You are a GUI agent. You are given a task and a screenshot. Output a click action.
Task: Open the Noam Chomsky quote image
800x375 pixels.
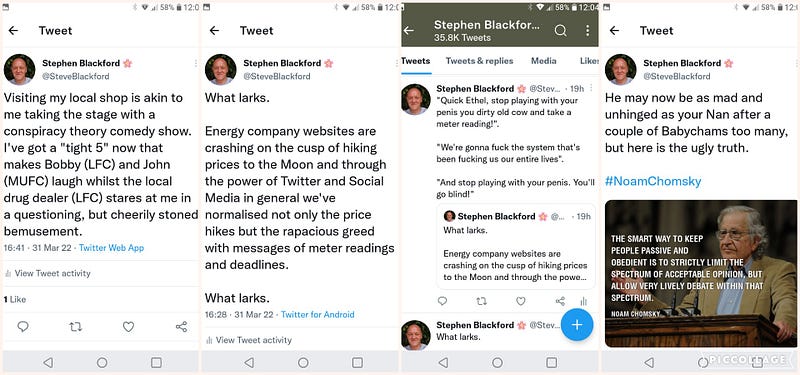[x=701, y=273]
